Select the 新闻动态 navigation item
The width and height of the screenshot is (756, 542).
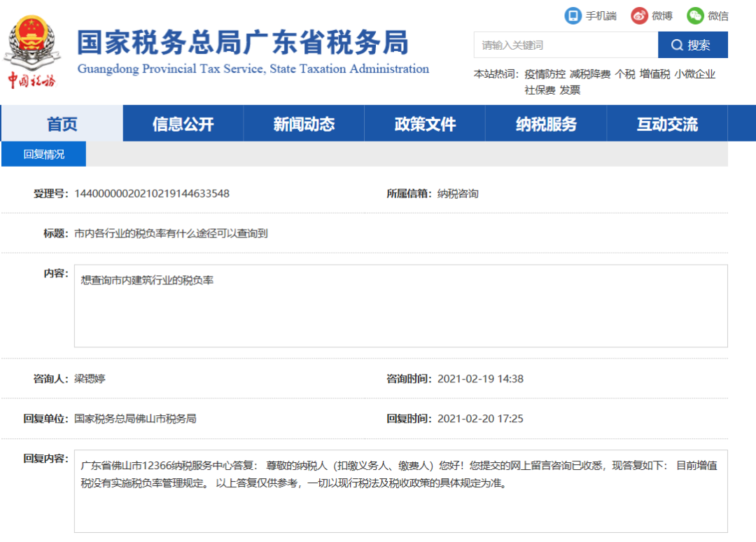click(303, 123)
